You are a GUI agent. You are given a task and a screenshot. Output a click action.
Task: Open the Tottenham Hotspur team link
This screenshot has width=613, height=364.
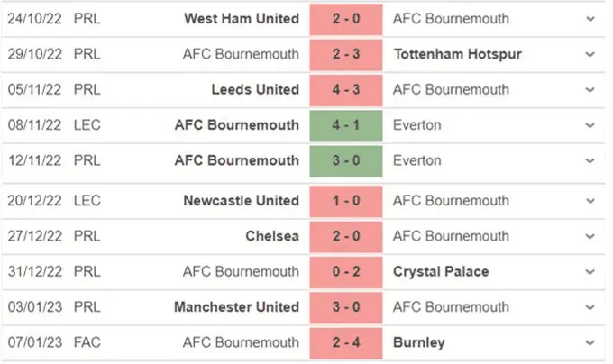[458, 54]
